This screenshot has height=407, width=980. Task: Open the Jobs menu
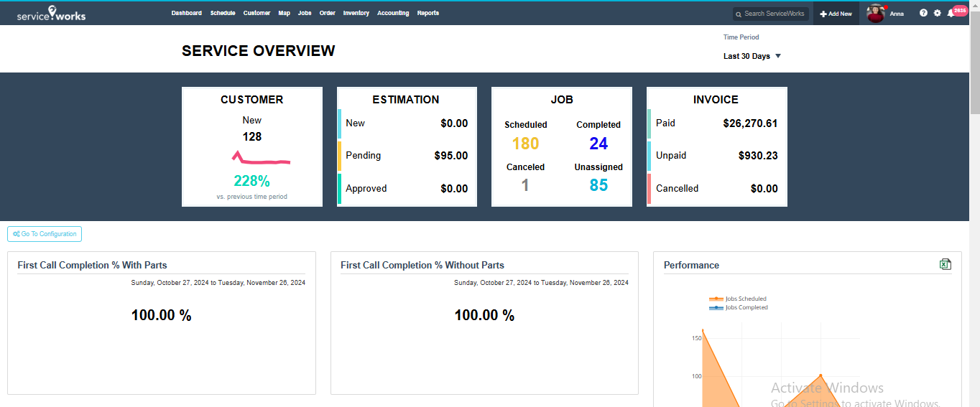coord(305,13)
